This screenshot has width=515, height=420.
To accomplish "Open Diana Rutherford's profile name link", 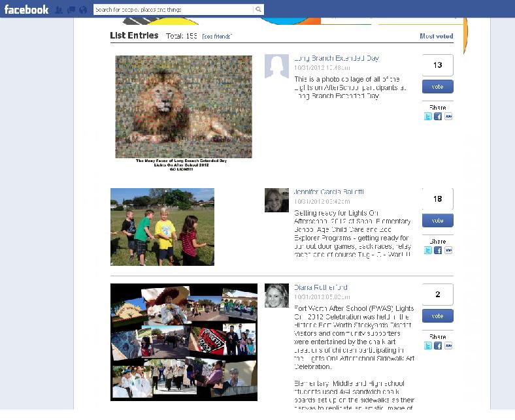I will tap(320, 287).
